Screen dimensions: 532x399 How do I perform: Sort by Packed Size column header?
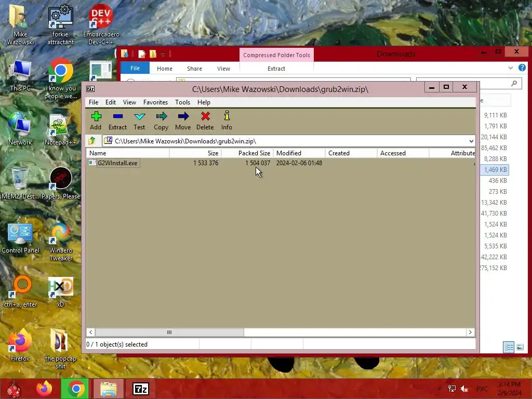247,153
